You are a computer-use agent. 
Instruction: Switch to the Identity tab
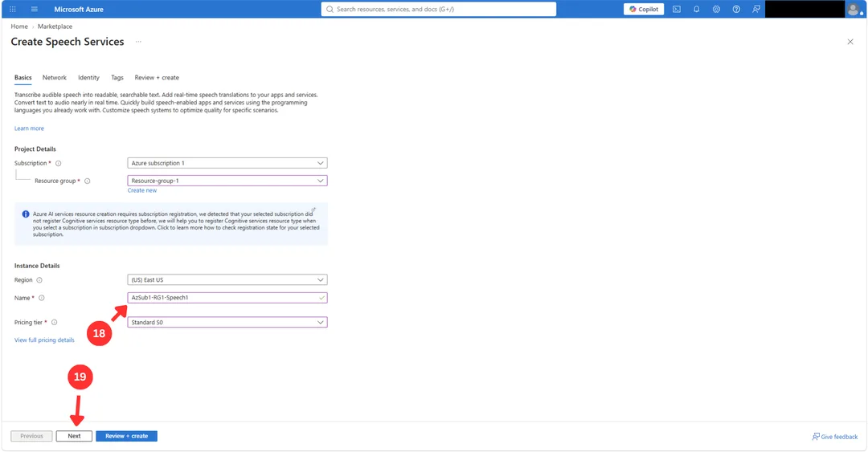tap(88, 77)
